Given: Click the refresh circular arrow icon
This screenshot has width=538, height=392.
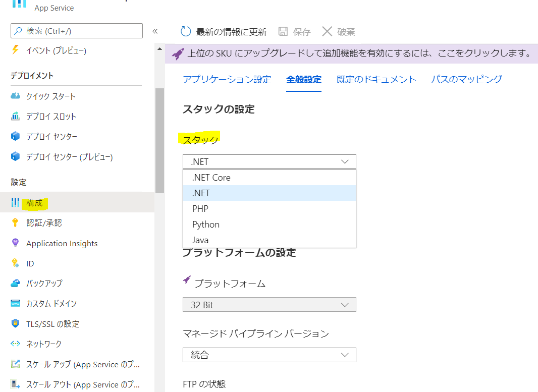Looking at the screenshot, I should 186,32.
